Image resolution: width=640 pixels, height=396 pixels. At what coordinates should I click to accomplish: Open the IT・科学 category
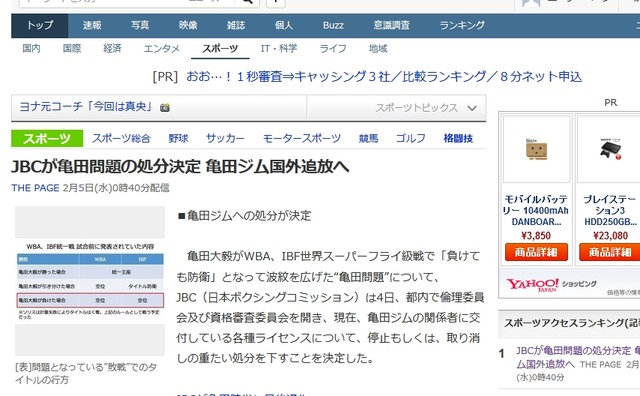[279, 49]
